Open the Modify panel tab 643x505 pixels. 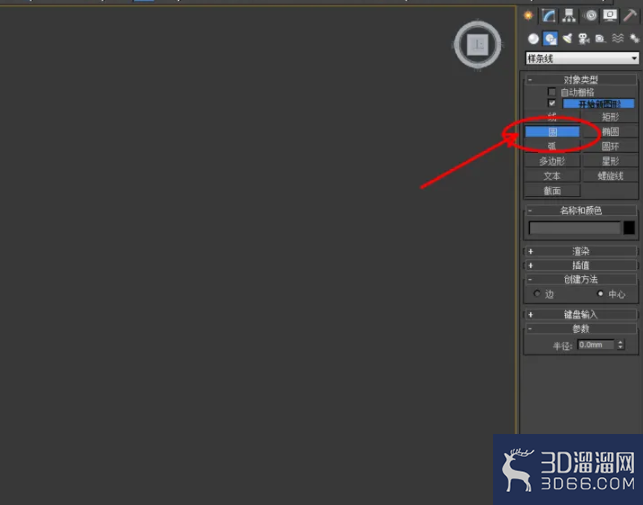point(548,16)
